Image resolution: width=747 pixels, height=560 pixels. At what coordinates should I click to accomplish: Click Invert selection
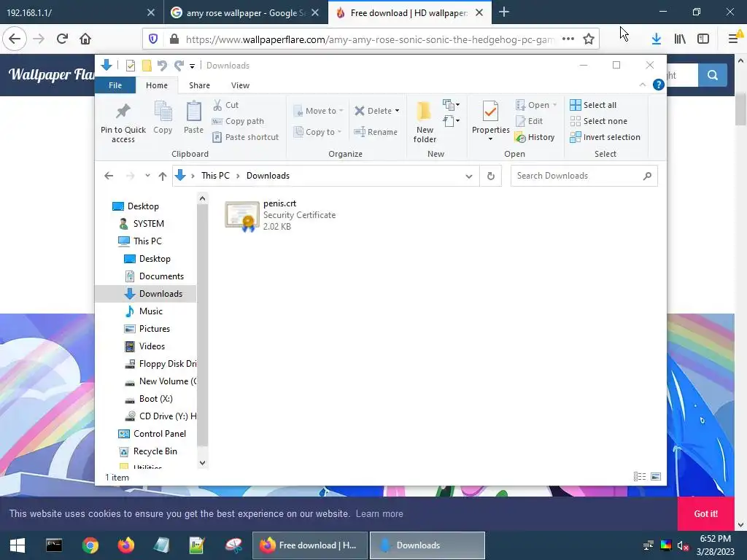pyautogui.click(x=605, y=137)
